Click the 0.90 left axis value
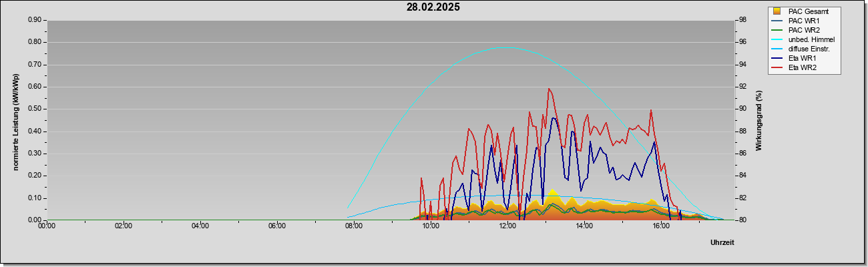The image size is (868, 267). [34, 20]
